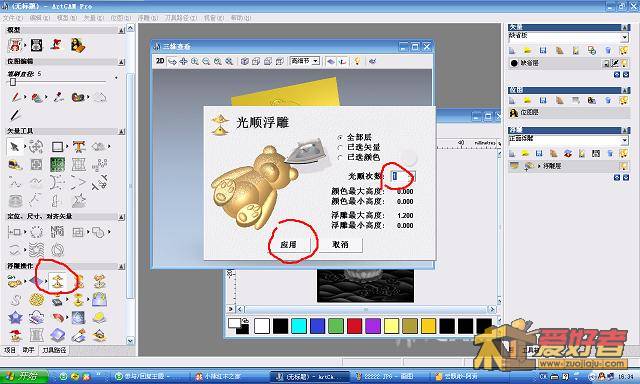This screenshot has width=640, height=384.
Task: Select the vector arrow selection tool
Action: (15, 146)
